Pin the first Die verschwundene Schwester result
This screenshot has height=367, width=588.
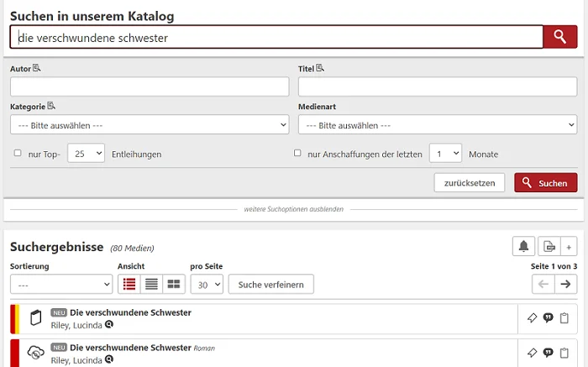(532, 318)
